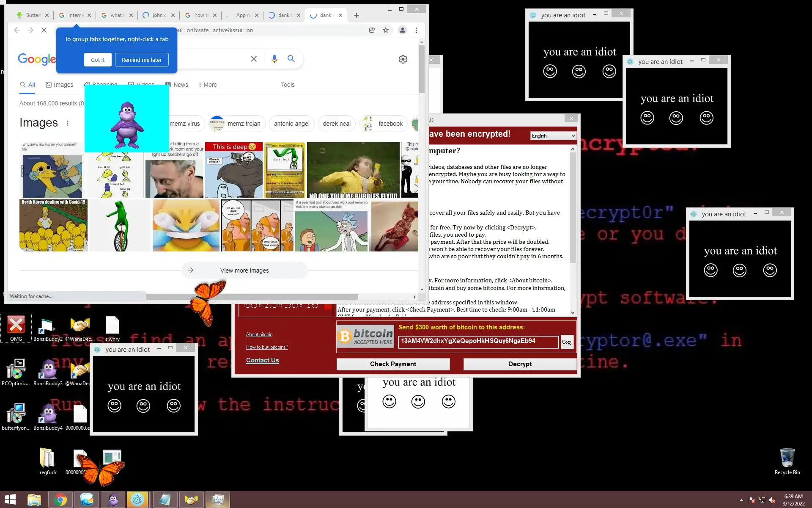
Task: Copy the bitcoin address with the Copy button
Action: click(x=567, y=342)
